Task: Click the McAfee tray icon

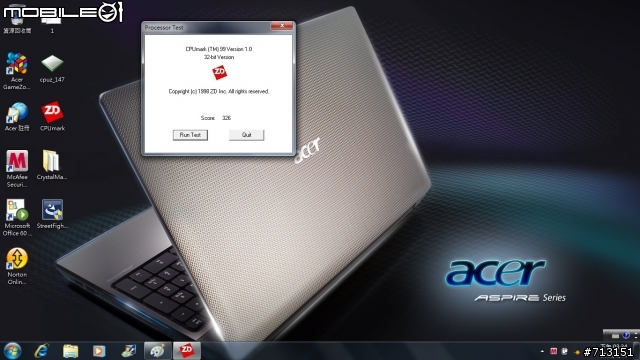Action: (553, 351)
